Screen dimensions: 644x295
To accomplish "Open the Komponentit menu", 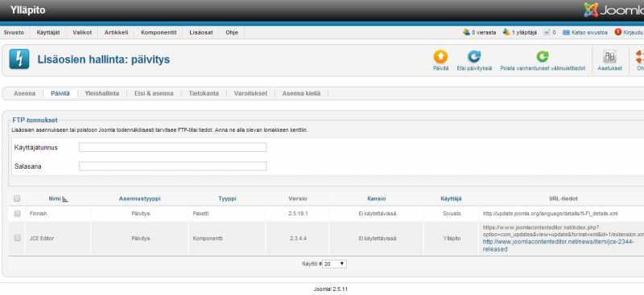I will point(159,32).
